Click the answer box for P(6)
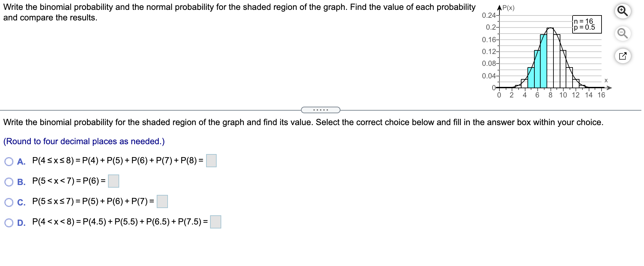 113,181
